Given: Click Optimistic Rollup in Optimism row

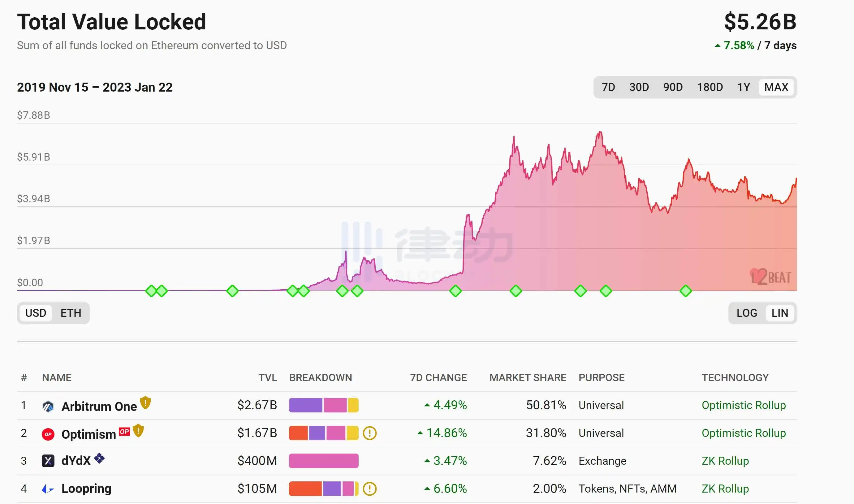Looking at the screenshot, I should click(x=744, y=433).
